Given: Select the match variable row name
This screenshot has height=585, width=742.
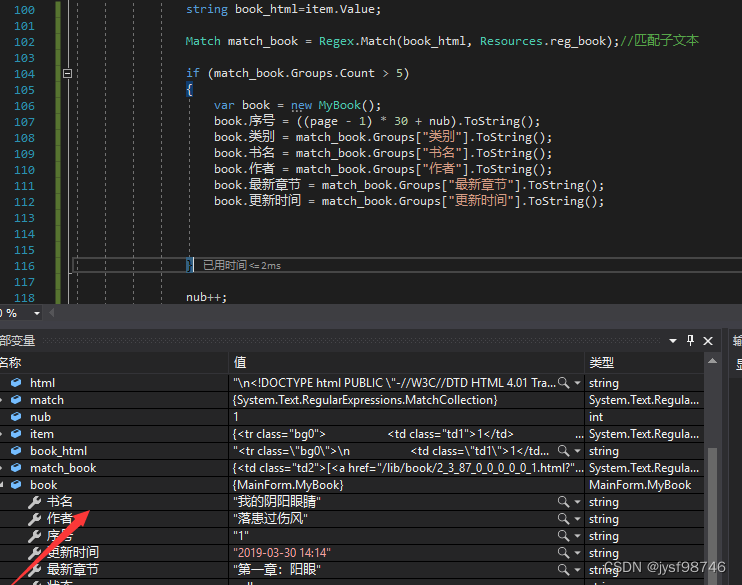Looking at the screenshot, I should (46, 400).
